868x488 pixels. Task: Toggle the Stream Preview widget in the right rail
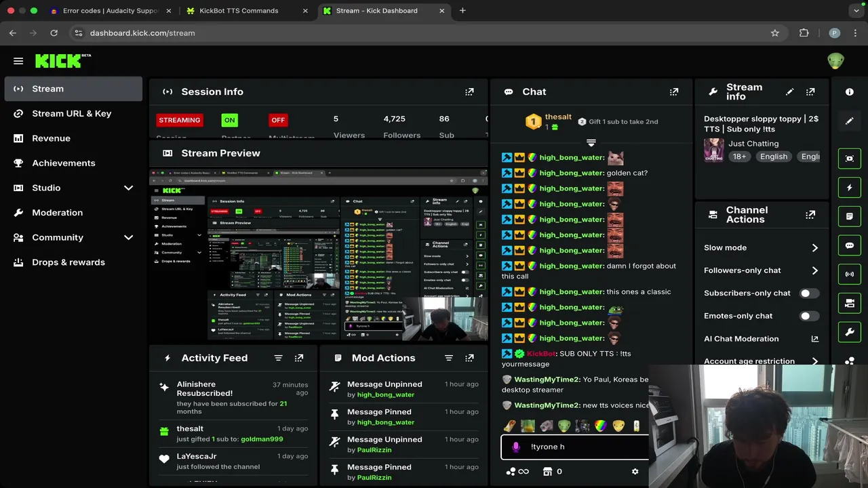click(850, 158)
